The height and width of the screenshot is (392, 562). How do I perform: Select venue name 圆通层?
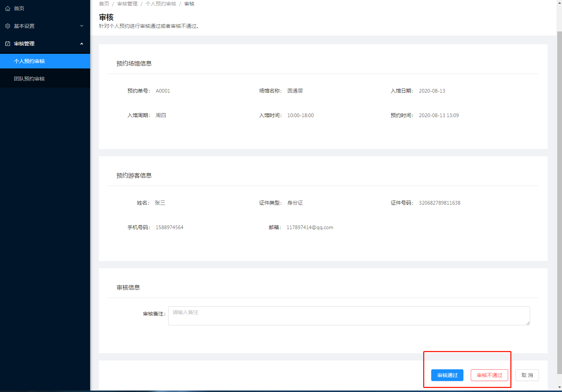[295, 91]
